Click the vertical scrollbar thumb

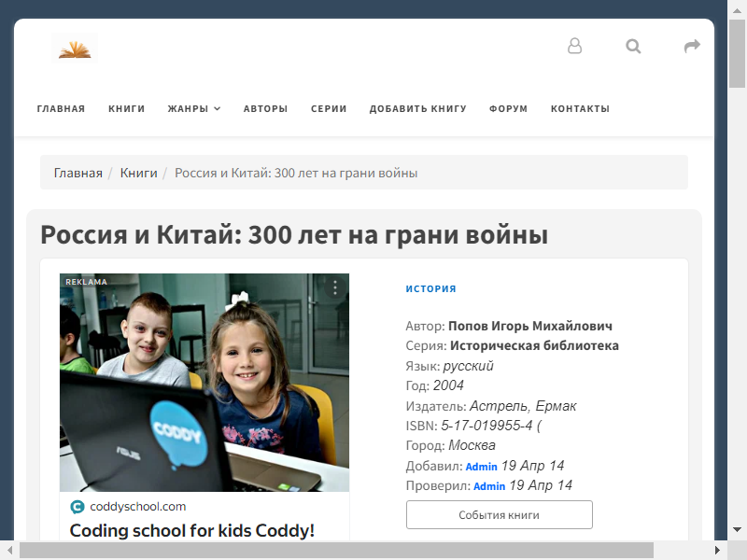tap(737, 54)
